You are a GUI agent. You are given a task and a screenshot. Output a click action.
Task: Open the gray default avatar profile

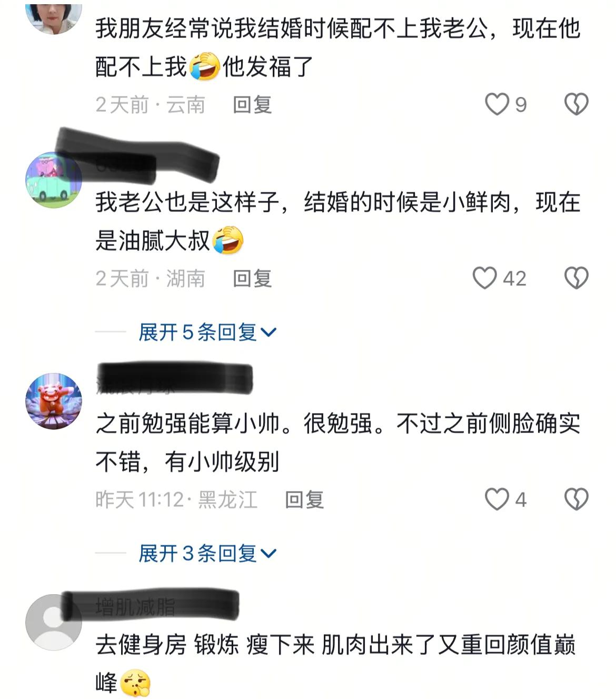pos(54,622)
